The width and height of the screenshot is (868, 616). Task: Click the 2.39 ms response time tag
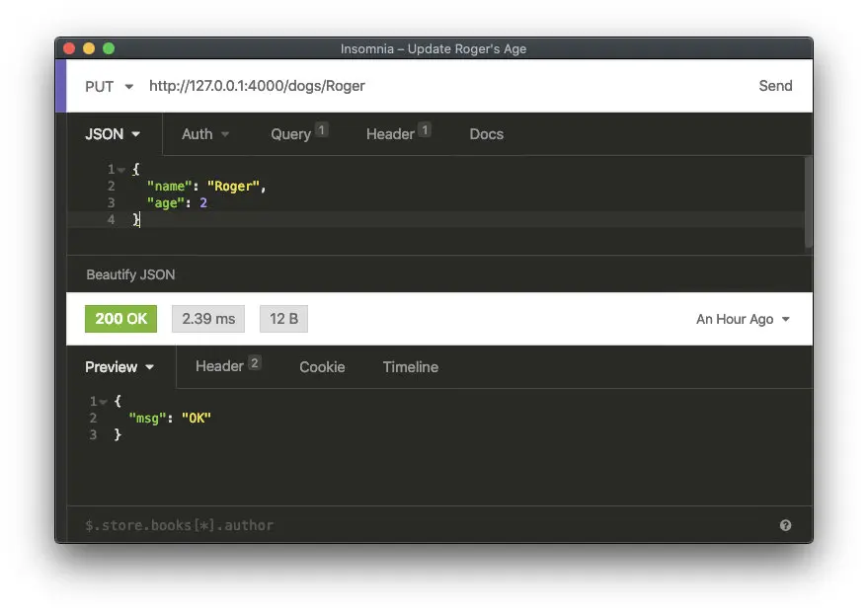click(x=208, y=319)
